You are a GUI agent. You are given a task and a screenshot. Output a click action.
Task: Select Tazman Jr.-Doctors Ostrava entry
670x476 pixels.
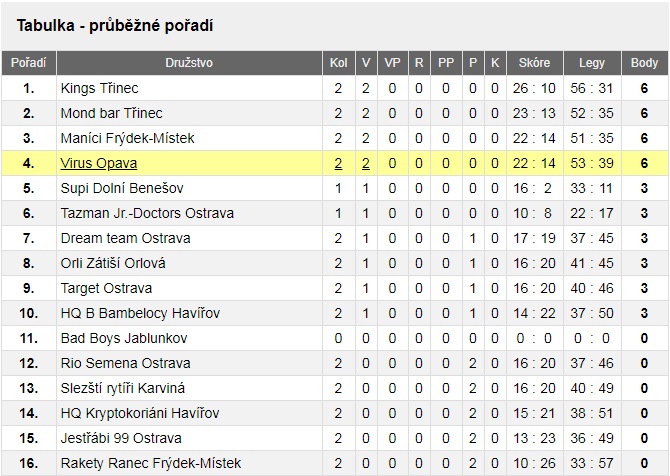tap(147, 213)
